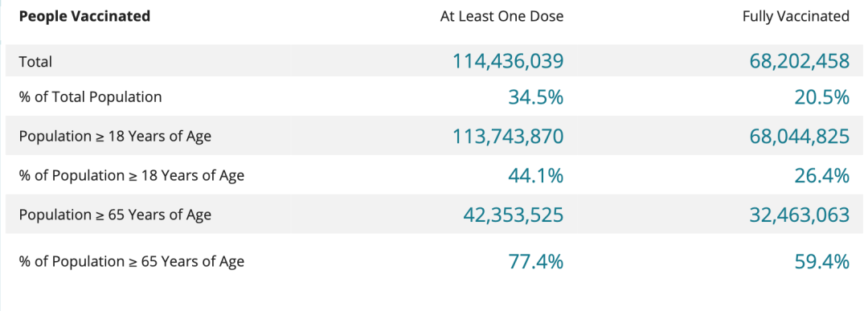Click the 68,044,825 value
Image resolution: width=868 pixels, height=311 pixels.
tap(800, 136)
